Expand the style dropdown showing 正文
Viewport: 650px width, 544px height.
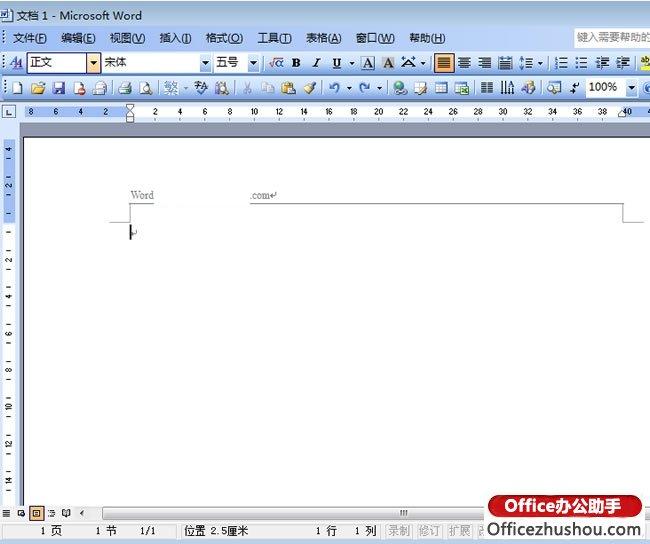click(x=94, y=63)
